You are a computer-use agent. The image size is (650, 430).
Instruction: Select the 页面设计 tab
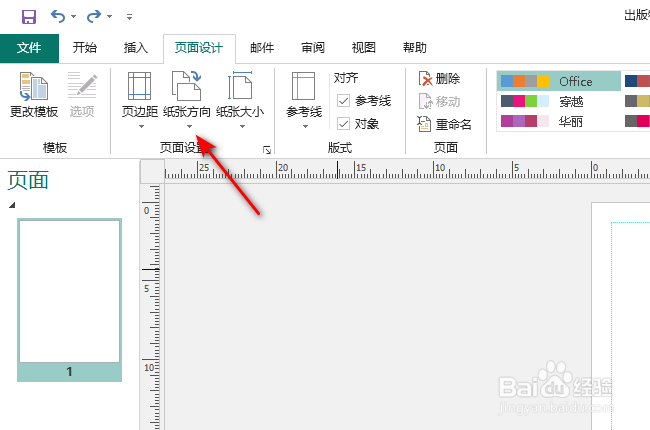199,48
